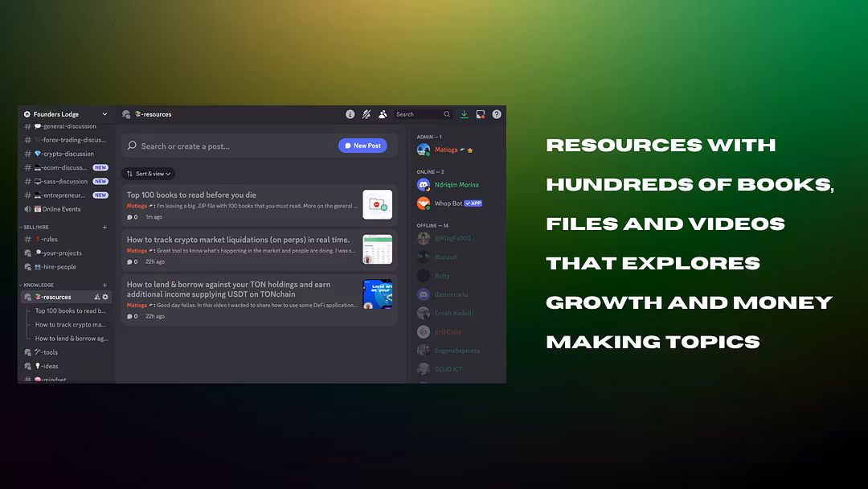Toggle the member list icon
Image resolution: width=868 pixels, height=489 pixels.
[x=383, y=114]
